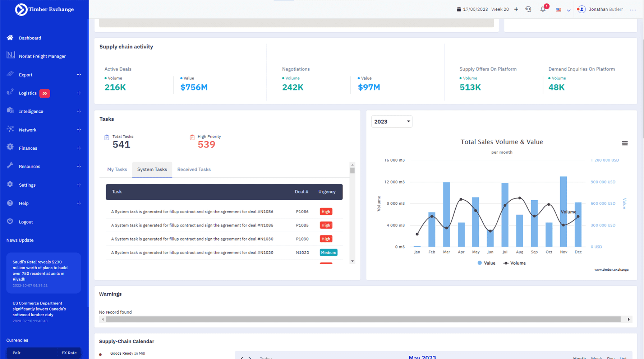Click the Settings cog icon
Screen dimensions: 644x359
10,184
